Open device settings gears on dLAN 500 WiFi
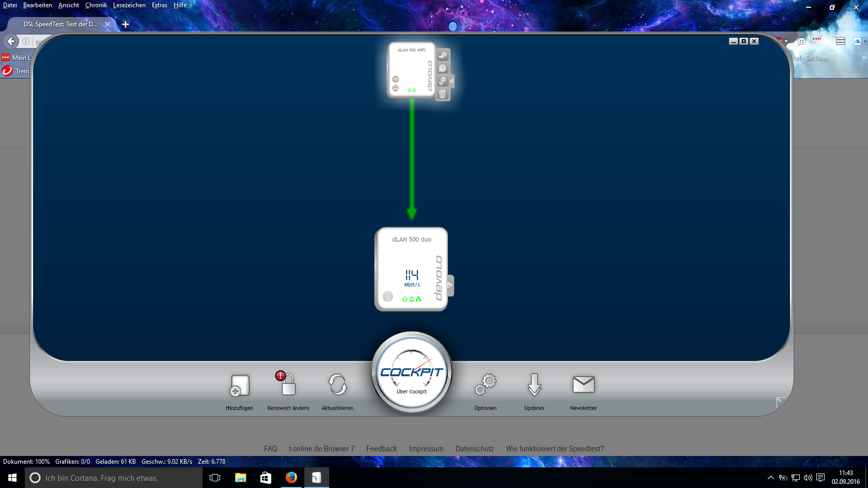 pyautogui.click(x=443, y=81)
